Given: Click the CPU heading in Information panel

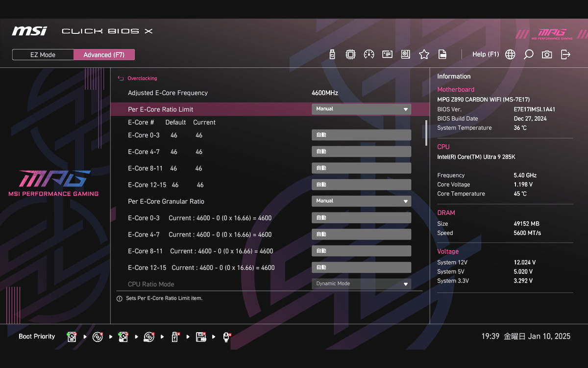Looking at the screenshot, I should 443,147.
